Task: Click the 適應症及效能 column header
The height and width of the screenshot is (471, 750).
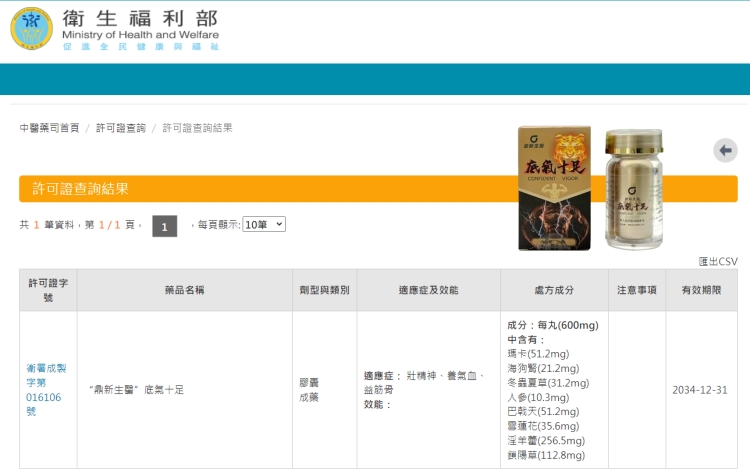Action: 428,290
